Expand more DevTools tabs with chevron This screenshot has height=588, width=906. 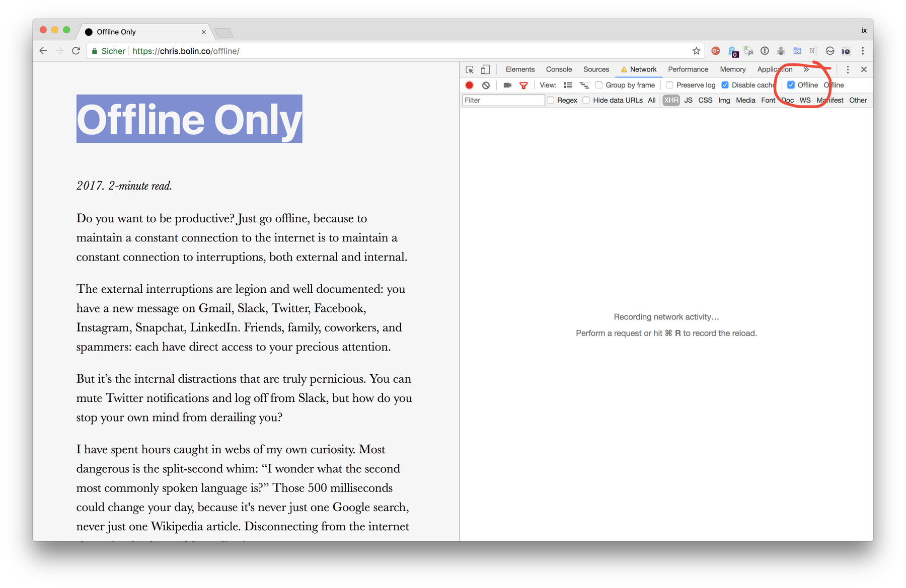(x=806, y=69)
